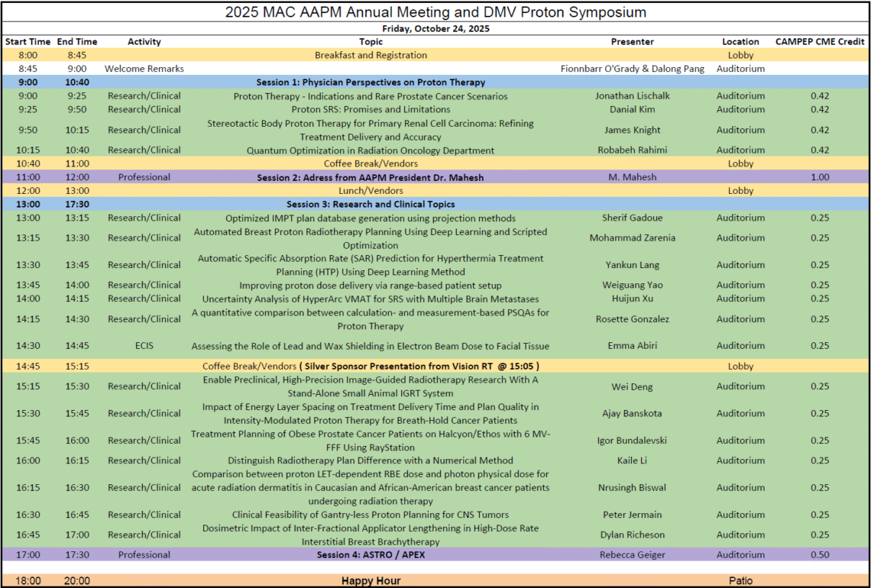Select the 'Friday, October 24, 2025' date row
Screen dimensions: 871x588
pyautogui.click(x=435, y=28)
